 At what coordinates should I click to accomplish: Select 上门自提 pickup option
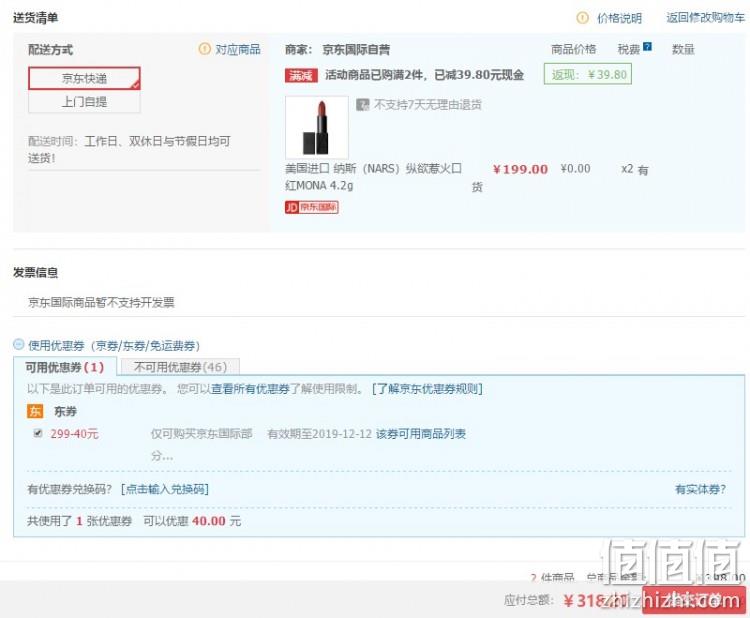pos(84,101)
